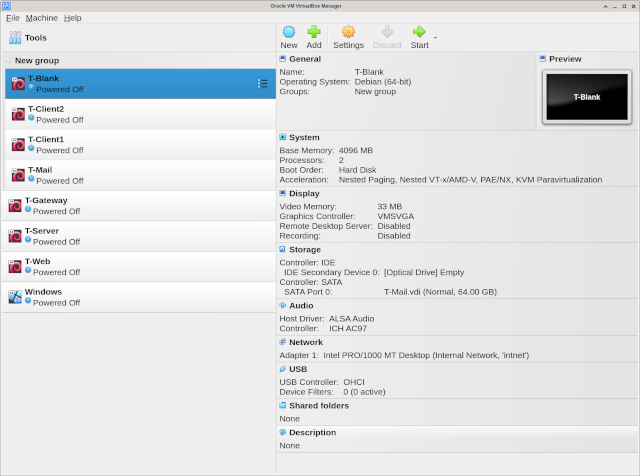Click the Storage section disk icon
Image resolution: width=640 pixels, height=476 pixels.
point(282,249)
